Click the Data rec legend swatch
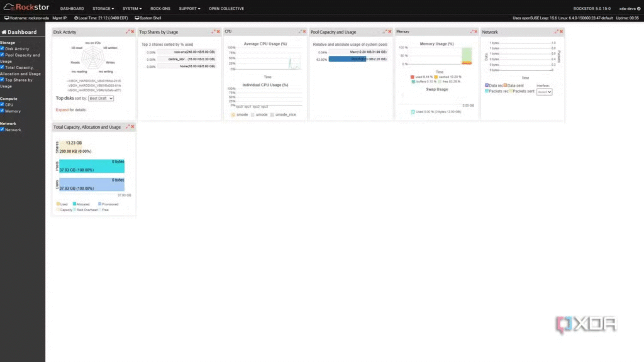Image resolution: width=644 pixels, height=362 pixels. click(487, 85)
